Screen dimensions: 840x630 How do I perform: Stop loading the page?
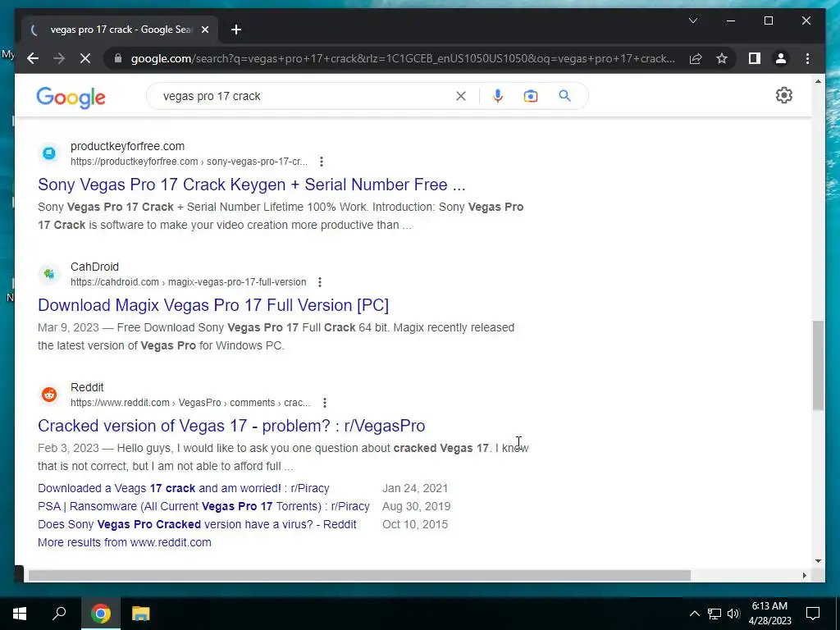pos(85,58)
